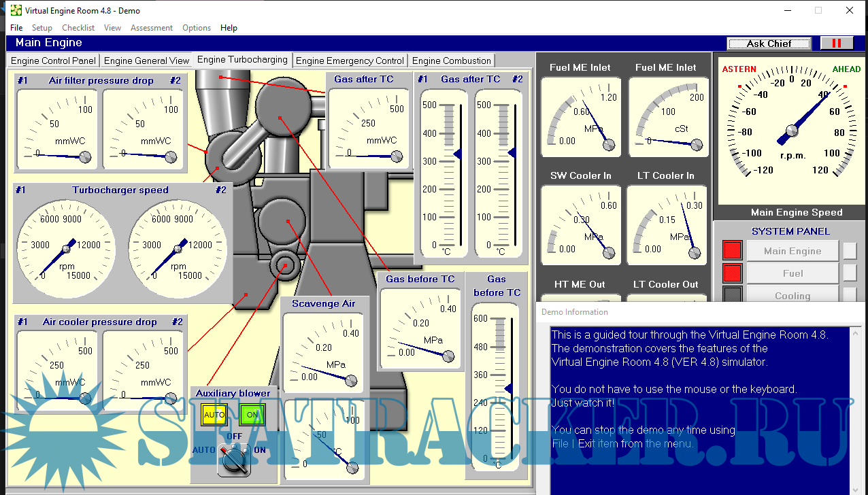868x495 pixels.
Task: Click the #1 Turbocharger speed gauge
Action: coord(65,247)
